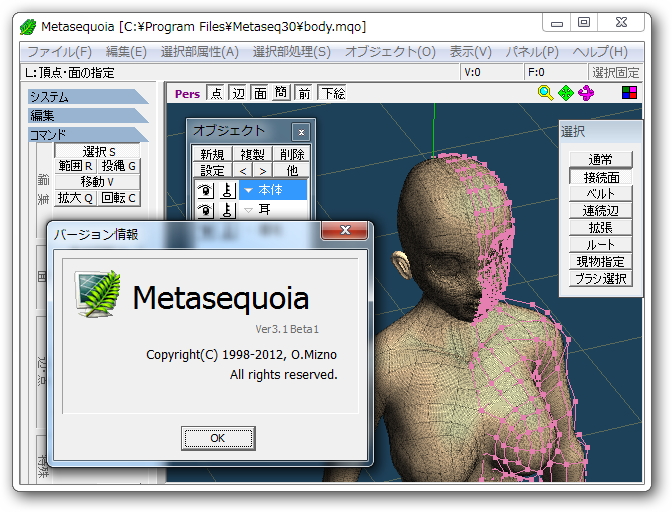Choose ベルト selection mode
The image size is (672, 512).
click(x=600, y=193)
